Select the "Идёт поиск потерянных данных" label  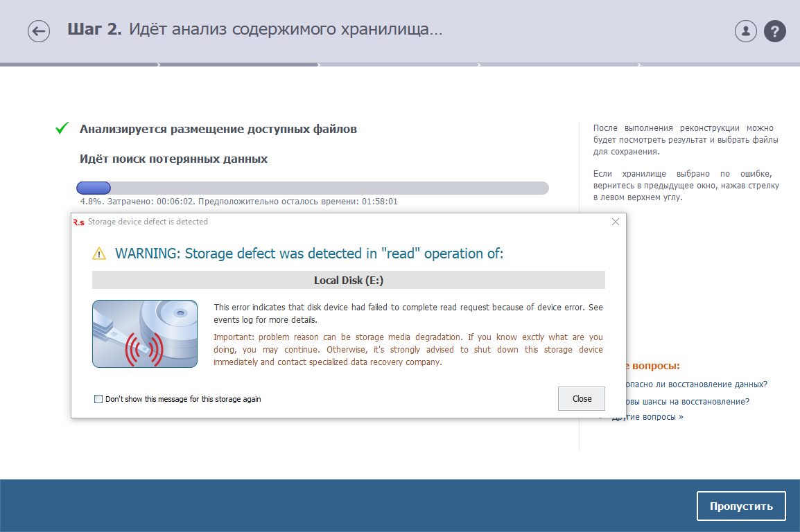point(173,159)
